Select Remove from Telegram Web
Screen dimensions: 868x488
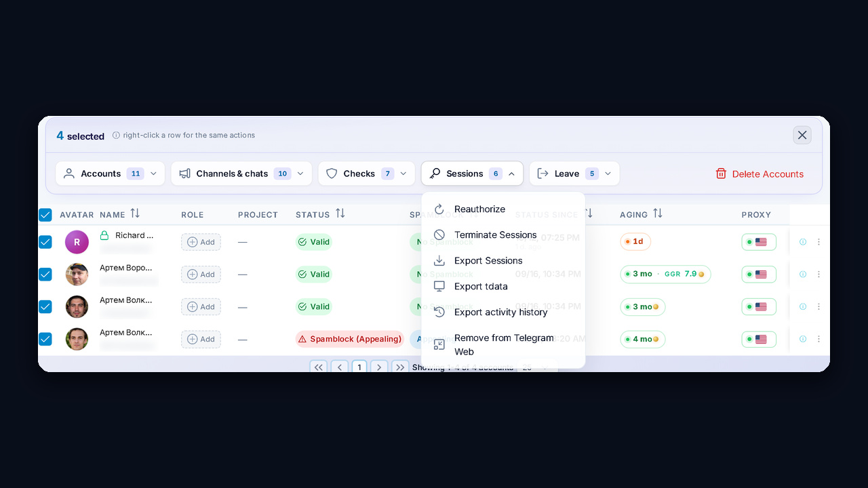[x=503, y=344]
